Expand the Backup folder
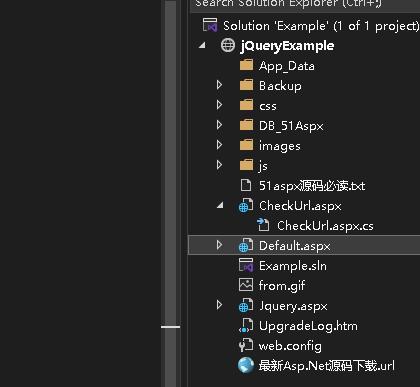This screenshot has height=387, width=420. pyautogui.click(x=219, y=85)
